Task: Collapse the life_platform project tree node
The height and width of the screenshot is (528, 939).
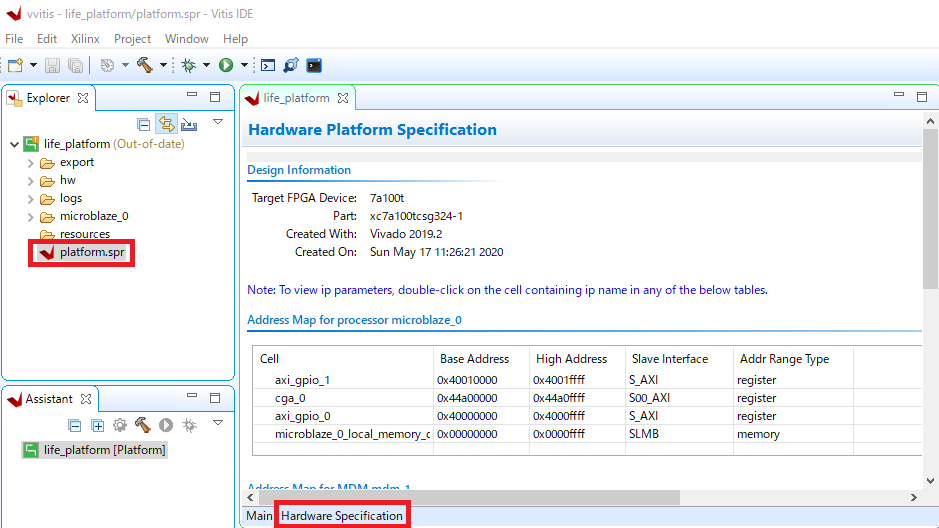Action: tap(14, 144)
